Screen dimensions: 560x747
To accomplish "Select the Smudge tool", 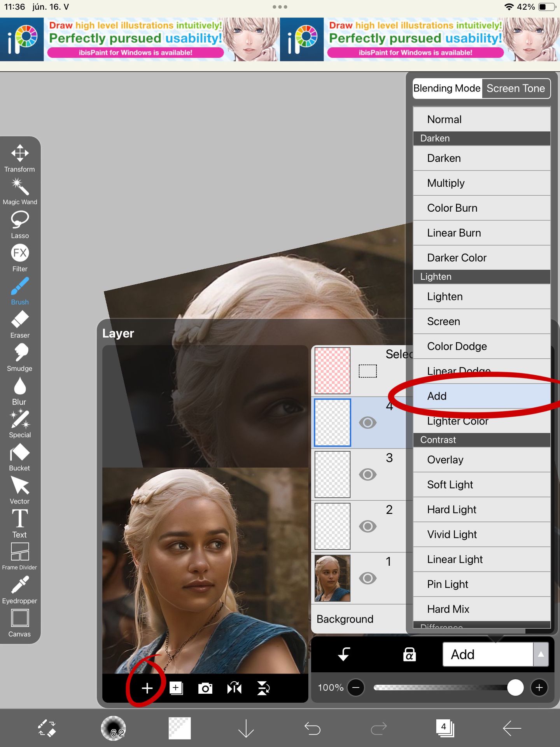I will point(20,358).
